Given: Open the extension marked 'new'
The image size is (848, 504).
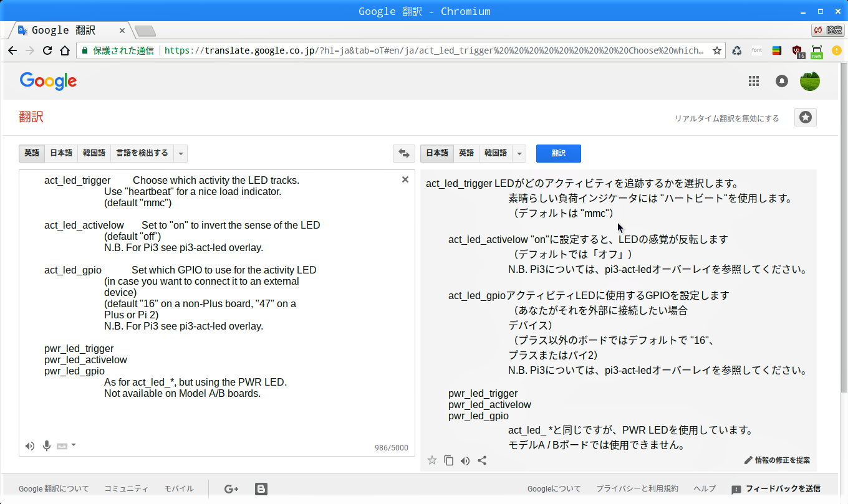Looking at the screenshot, I should click(x=817, y=51).
